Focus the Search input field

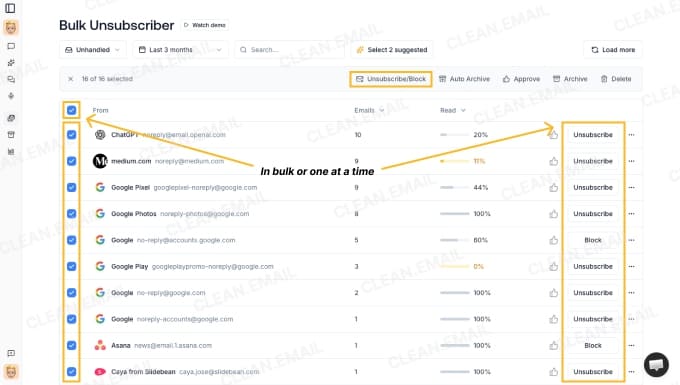(x=289, y=50)
